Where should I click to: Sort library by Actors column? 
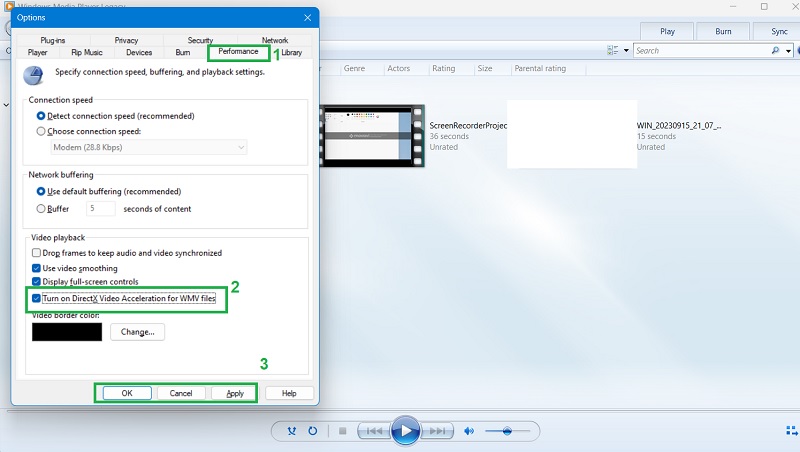[x=398, y=68]
